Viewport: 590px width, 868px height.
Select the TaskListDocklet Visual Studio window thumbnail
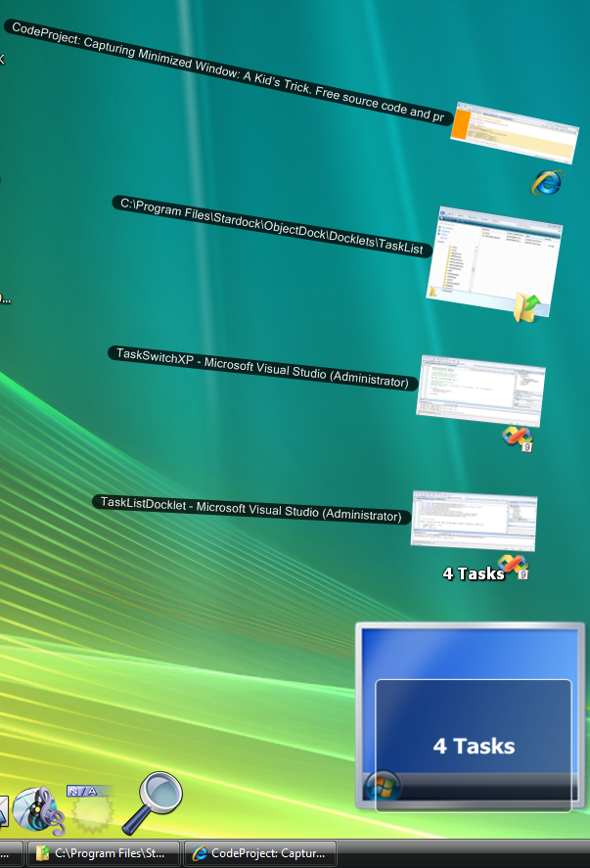tap(474, 521)
